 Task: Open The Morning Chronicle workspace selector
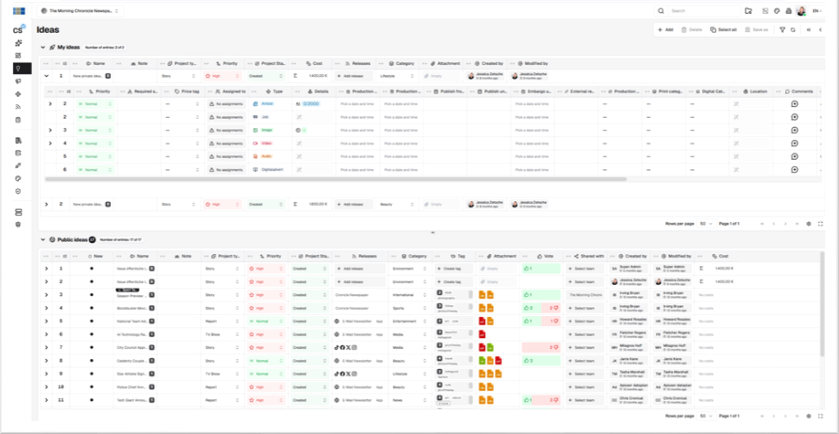click(x=82, y=11)
